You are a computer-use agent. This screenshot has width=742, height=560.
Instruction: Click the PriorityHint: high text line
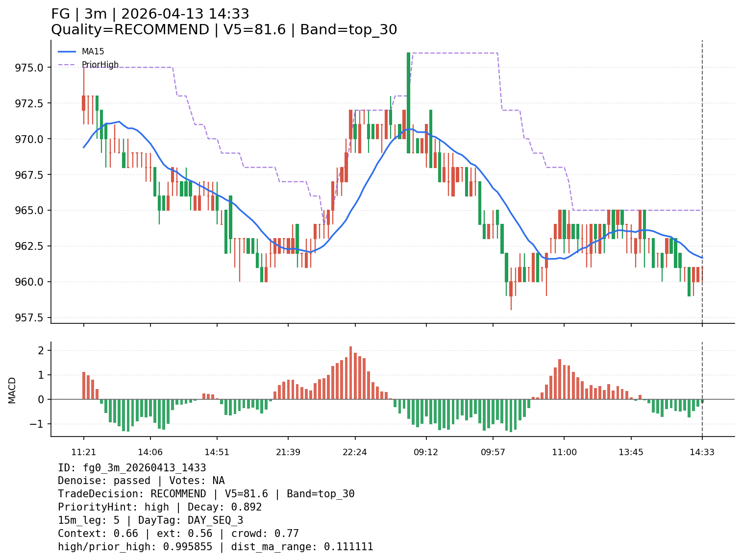coord(160,507)
